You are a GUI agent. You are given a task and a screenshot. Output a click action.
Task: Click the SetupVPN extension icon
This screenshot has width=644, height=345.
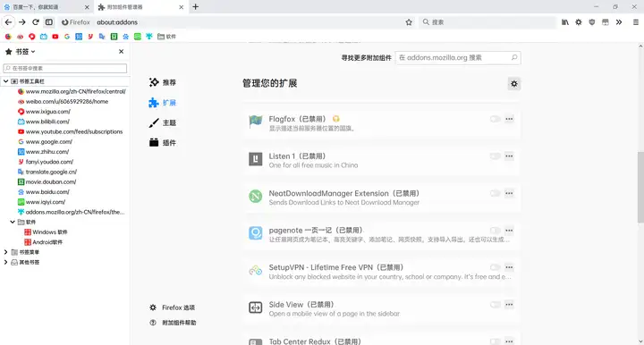pyautogui.click(x=256, y=270)
